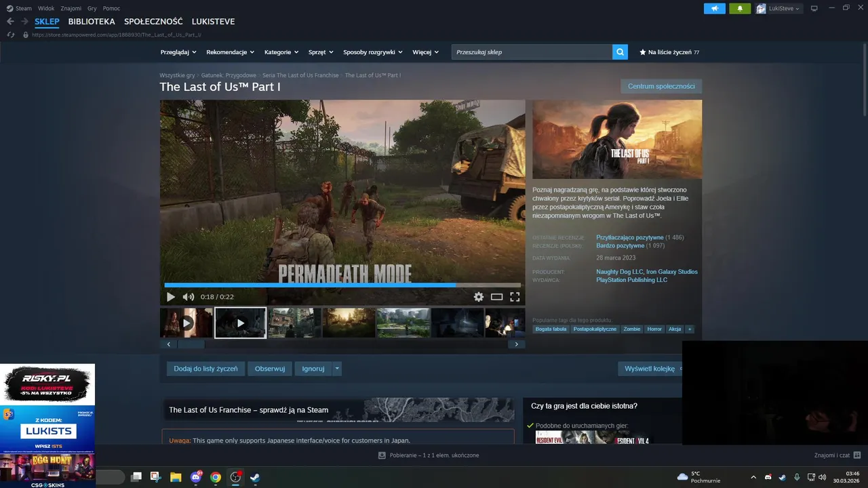Image resolution: width=868 pixels, height=488 pixels.
Task: Go forward with the navigation forward arrow
Action: [x=24, y=22]
